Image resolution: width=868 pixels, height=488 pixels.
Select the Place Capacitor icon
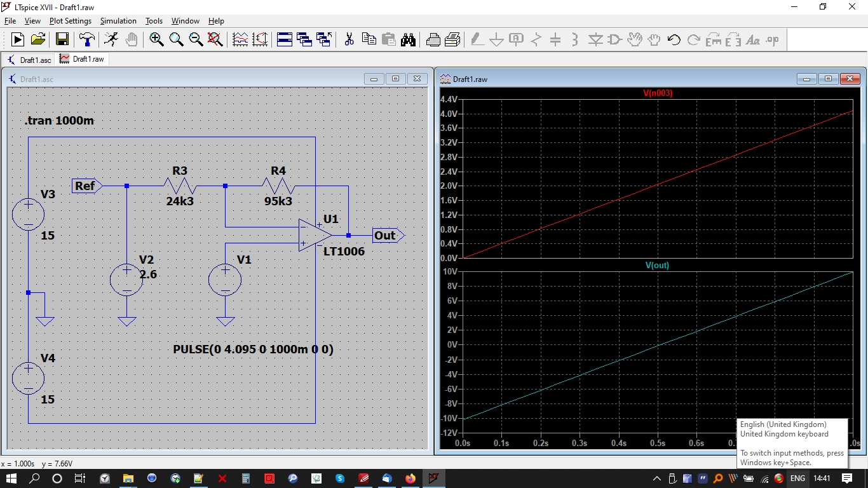pos(555,39)
